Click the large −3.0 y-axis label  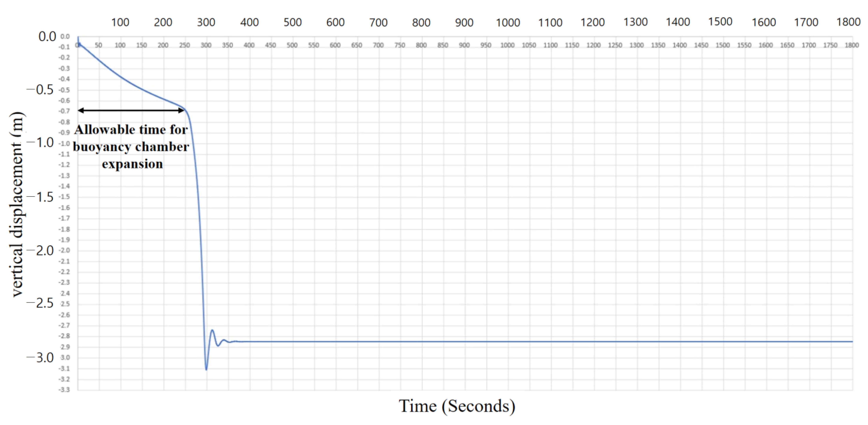click(x=40, y=358)
